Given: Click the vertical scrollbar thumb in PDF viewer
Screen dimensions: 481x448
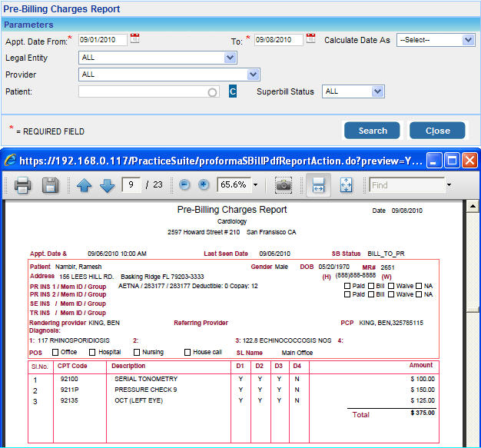Looking at the screenshot, I should [473, 309].
